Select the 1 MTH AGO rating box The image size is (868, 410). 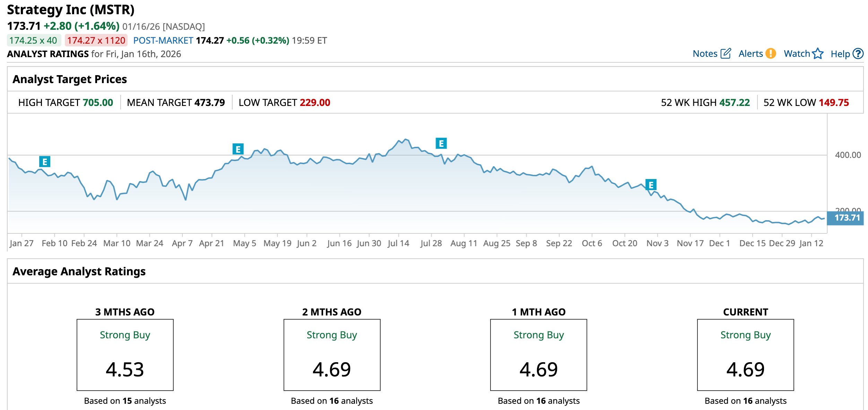[538, 355]
